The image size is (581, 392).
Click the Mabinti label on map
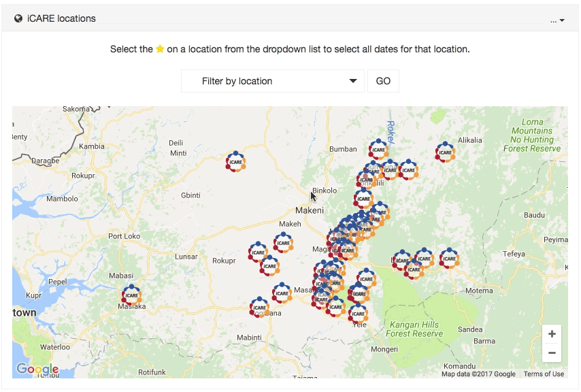[249, 338]
